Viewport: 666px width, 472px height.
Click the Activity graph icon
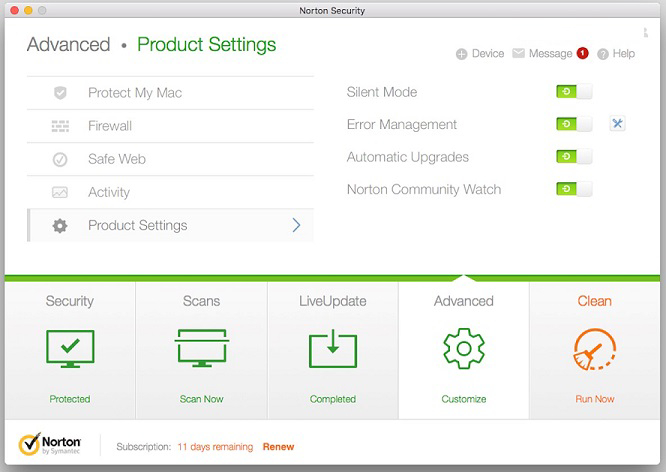(x=59, y=192)
